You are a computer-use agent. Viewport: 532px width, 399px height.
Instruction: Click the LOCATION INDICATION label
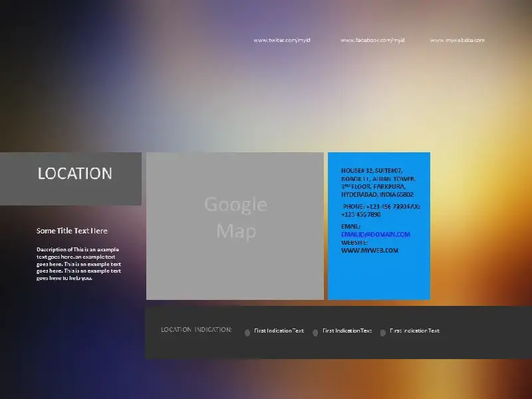tap(196, 330)
